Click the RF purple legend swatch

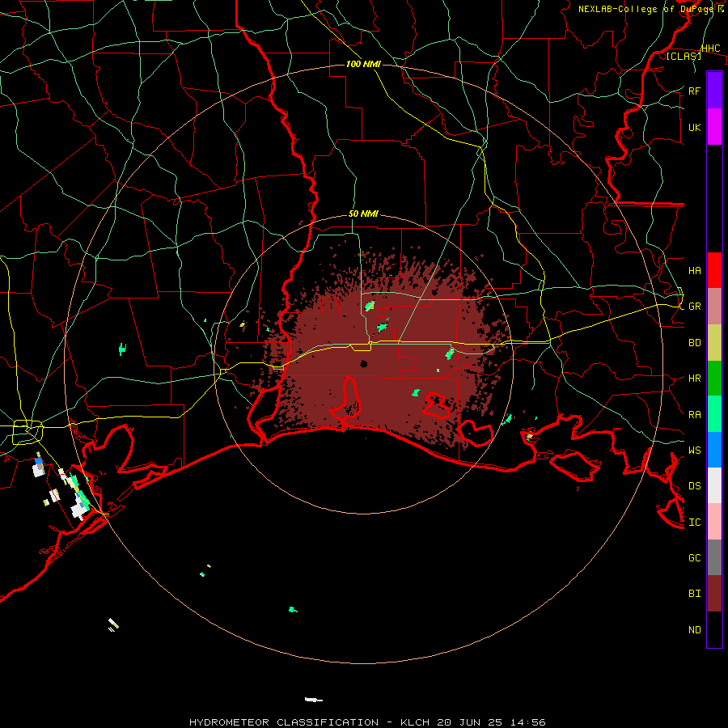click(x=714, y=91)
